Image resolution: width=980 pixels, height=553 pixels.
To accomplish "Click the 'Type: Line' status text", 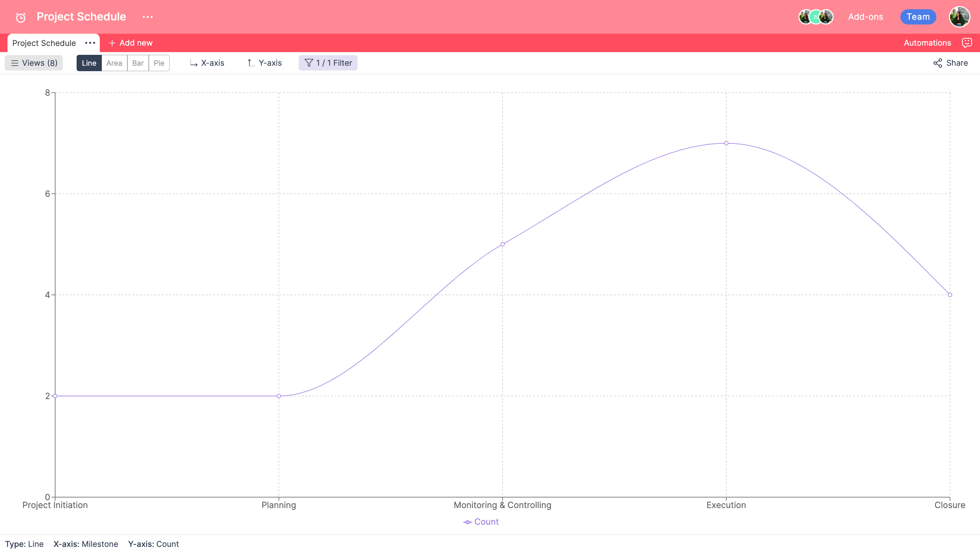I will coord(25,544).
